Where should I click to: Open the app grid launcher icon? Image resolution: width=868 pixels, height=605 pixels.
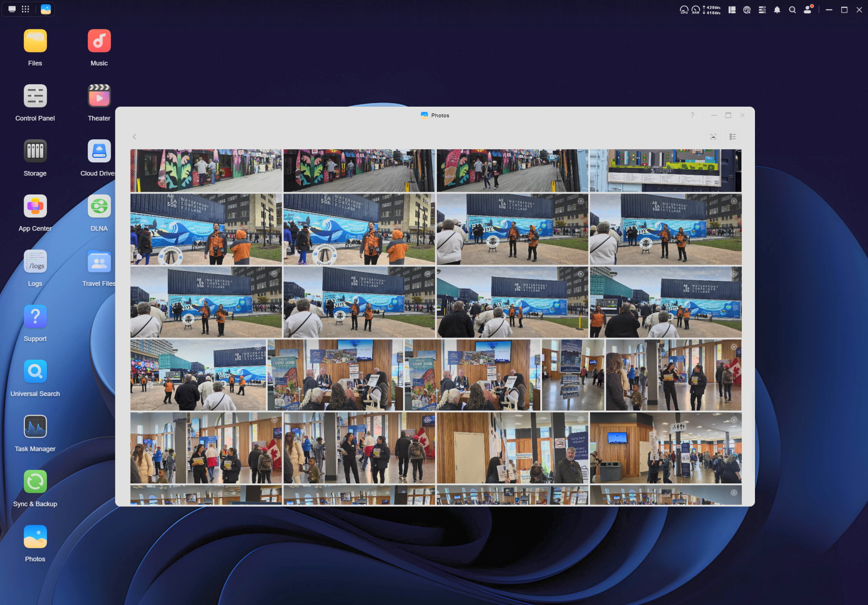(x=26, y=9)
